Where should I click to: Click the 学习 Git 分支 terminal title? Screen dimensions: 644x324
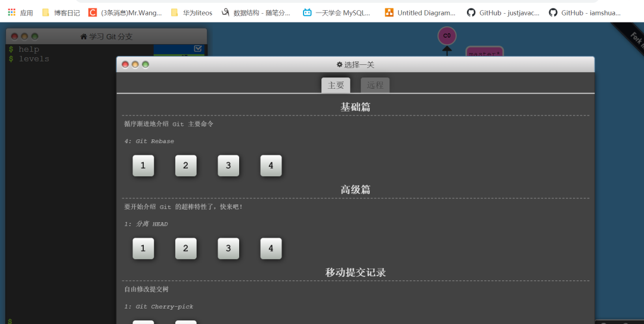106,36
